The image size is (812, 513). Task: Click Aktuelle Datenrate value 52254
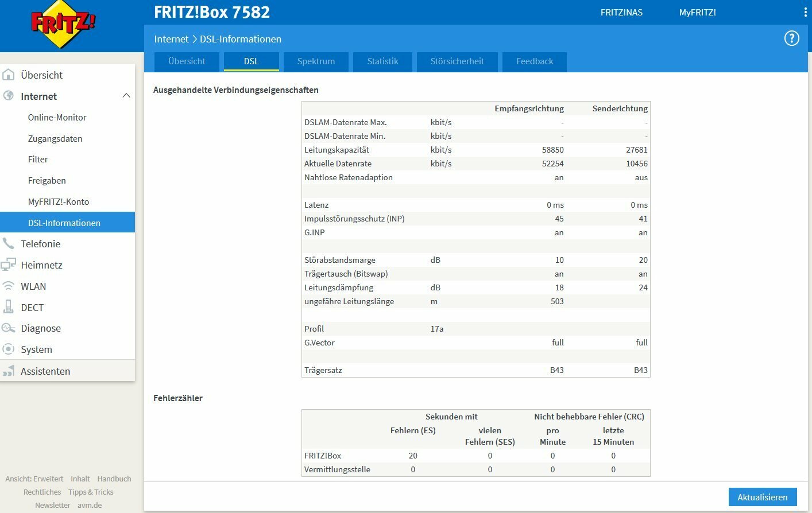point(552,164)
